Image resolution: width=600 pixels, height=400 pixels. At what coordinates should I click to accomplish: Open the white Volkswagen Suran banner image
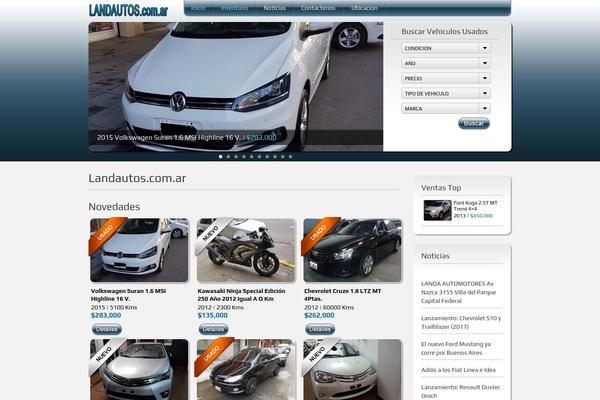point(235,87)
